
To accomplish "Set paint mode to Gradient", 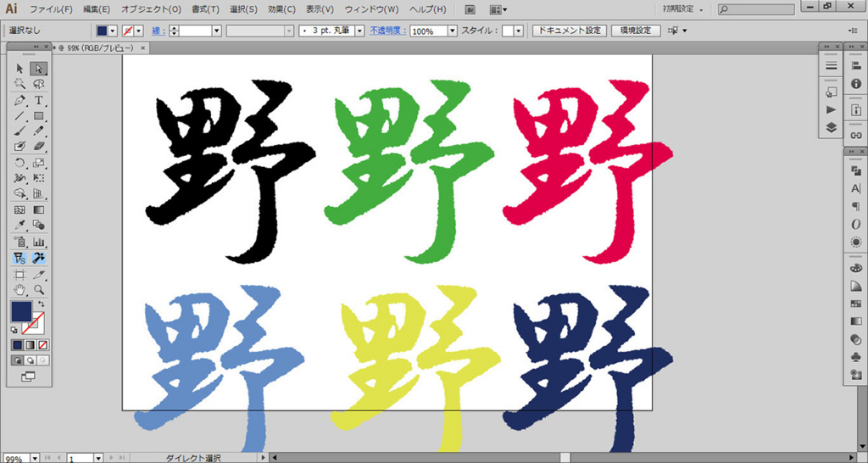I will (30, 345).
